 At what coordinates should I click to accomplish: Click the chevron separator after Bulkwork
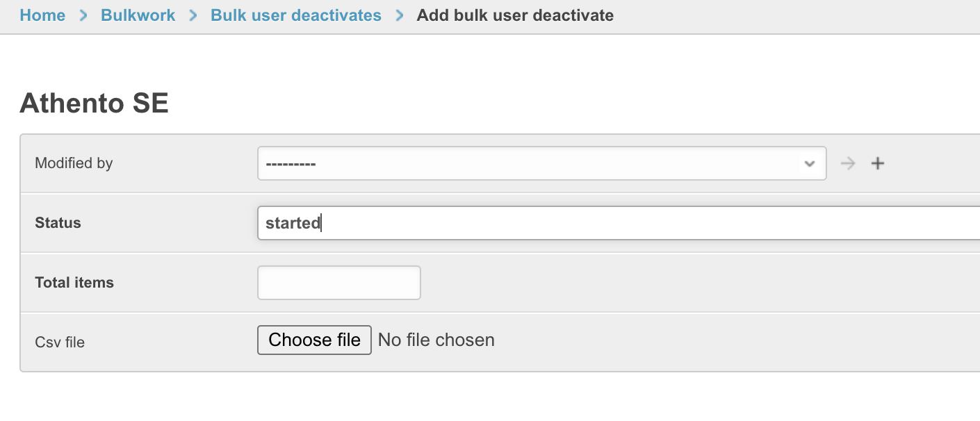tap(193, 15)
